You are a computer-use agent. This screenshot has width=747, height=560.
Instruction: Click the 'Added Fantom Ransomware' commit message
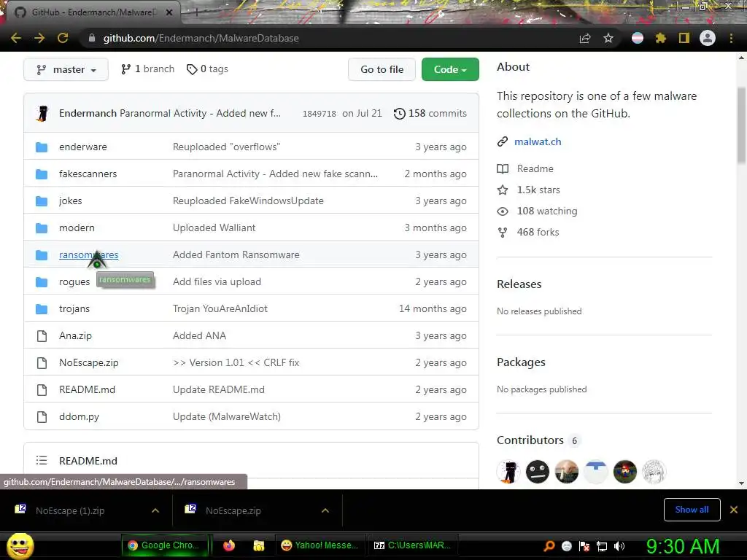click(x=236, y=254)
